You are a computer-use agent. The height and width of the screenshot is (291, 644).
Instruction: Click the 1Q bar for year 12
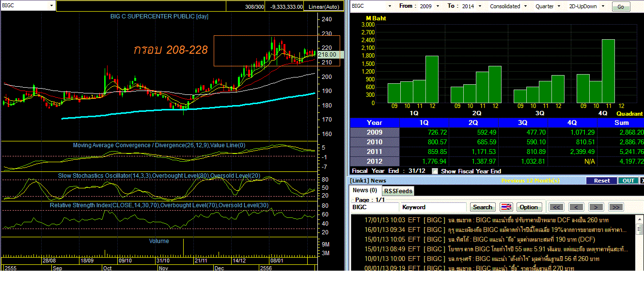point(432,79)
